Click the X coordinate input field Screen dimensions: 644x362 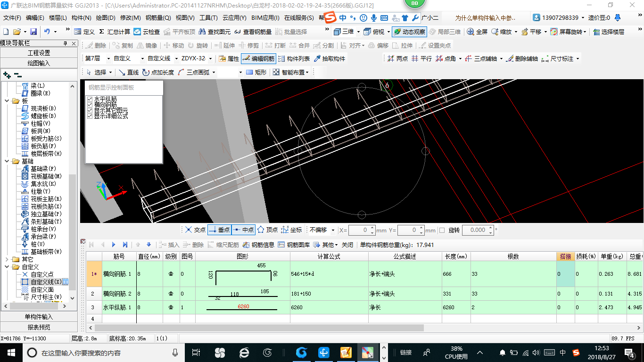(x=362, y=230)
